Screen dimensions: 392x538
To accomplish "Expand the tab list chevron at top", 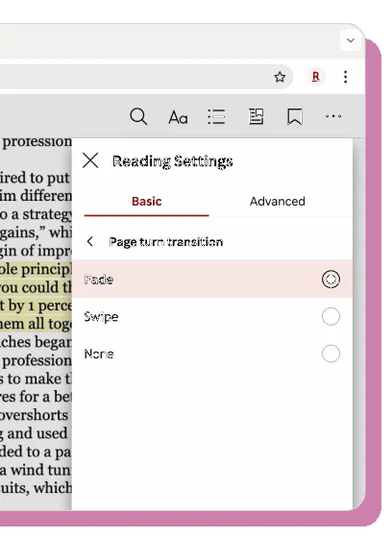I will point(351,40).
